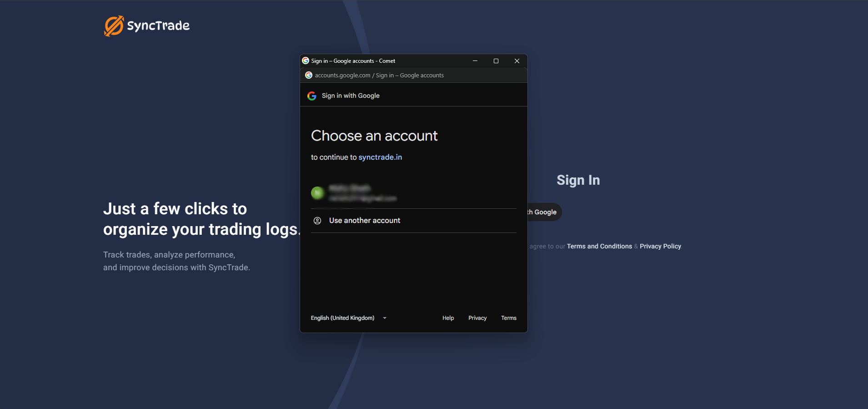868x409 pixels.
Task: Maximize the Google sign-in popup window
Action: pos(496,61)
